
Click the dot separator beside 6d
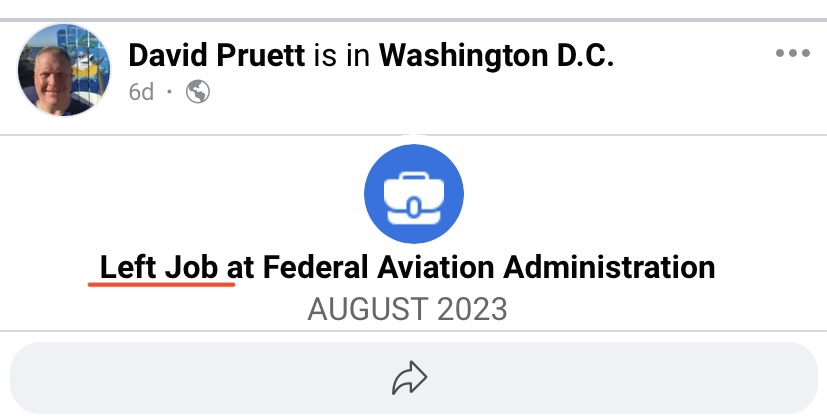tap(169, 92)
